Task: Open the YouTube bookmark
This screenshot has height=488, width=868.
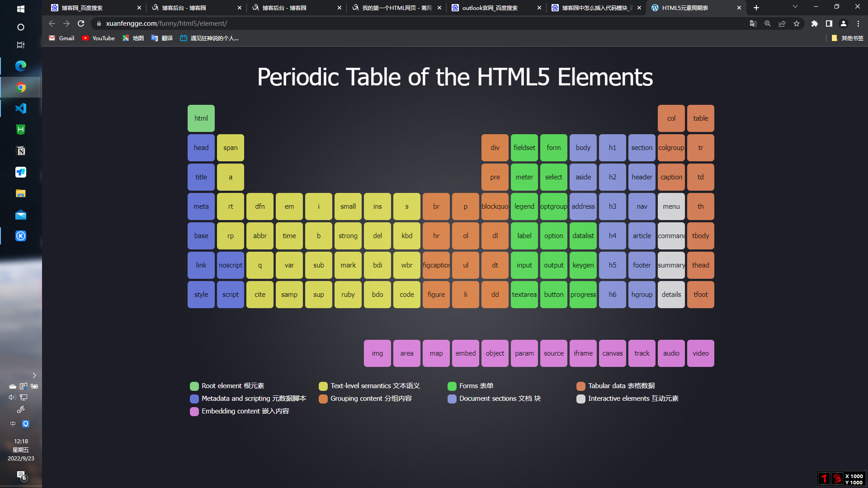Action: click(x=99, y=38)
